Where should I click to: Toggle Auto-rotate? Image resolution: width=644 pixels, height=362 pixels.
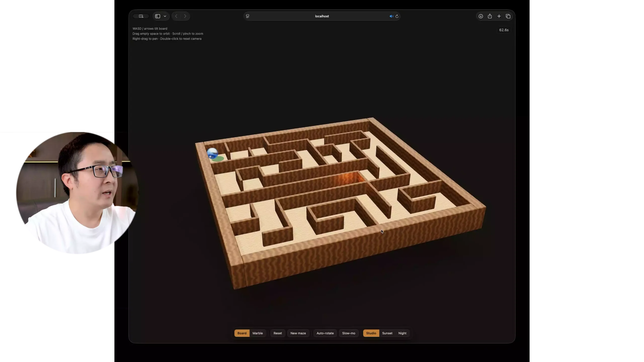(x=325, y=333)
